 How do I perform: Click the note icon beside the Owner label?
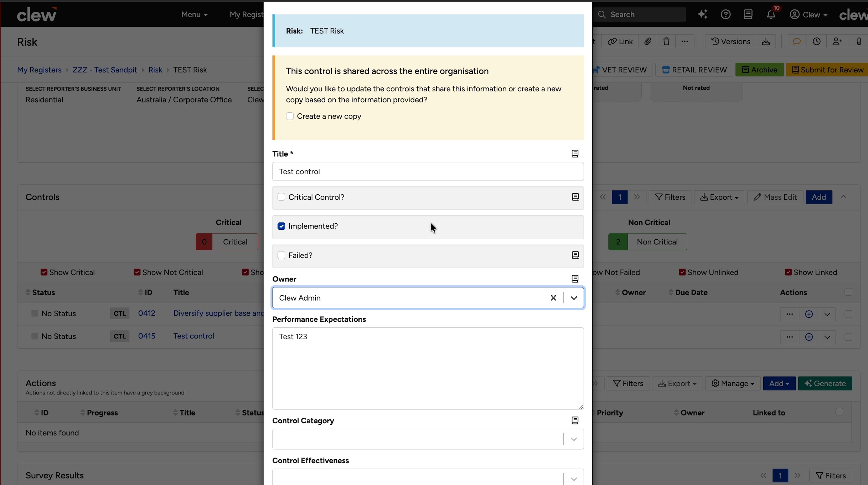click(575, 279)
